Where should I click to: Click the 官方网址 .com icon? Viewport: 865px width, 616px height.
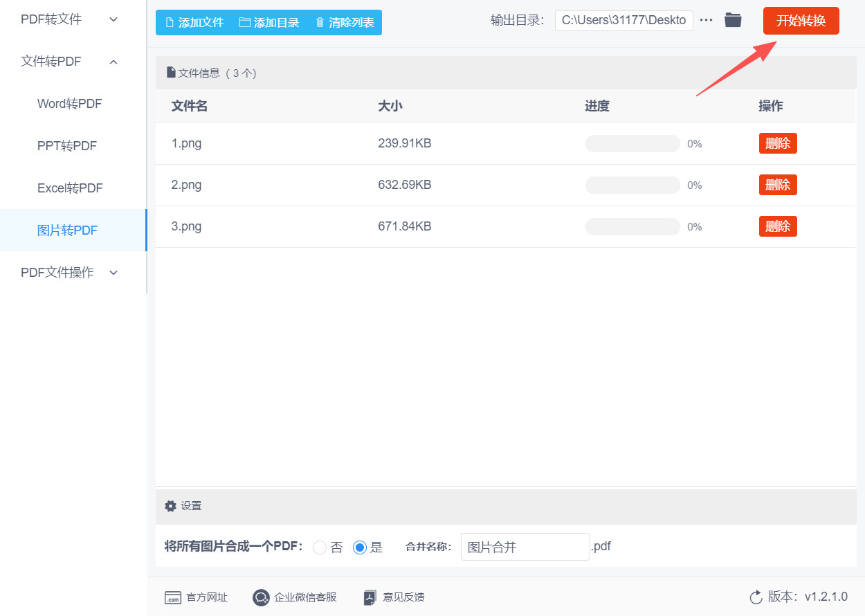(172, 598)
